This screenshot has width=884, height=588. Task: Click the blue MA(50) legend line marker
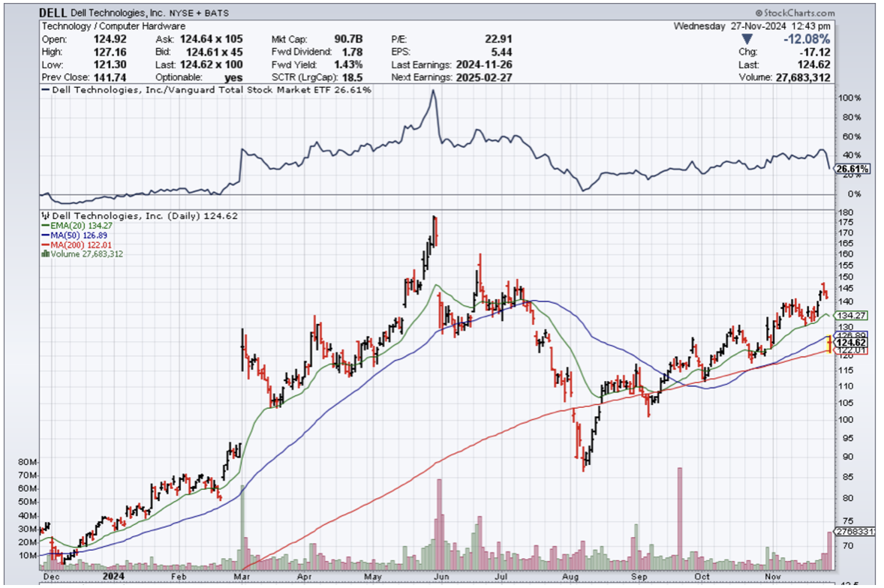tap(46, 235)
